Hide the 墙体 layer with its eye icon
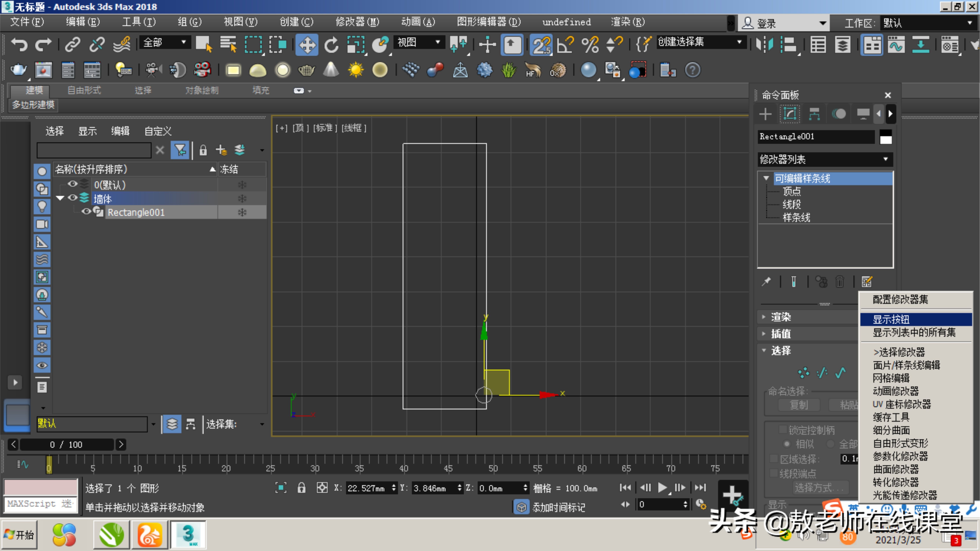Screen dimensions: 980x551 (x=72, y=198)
